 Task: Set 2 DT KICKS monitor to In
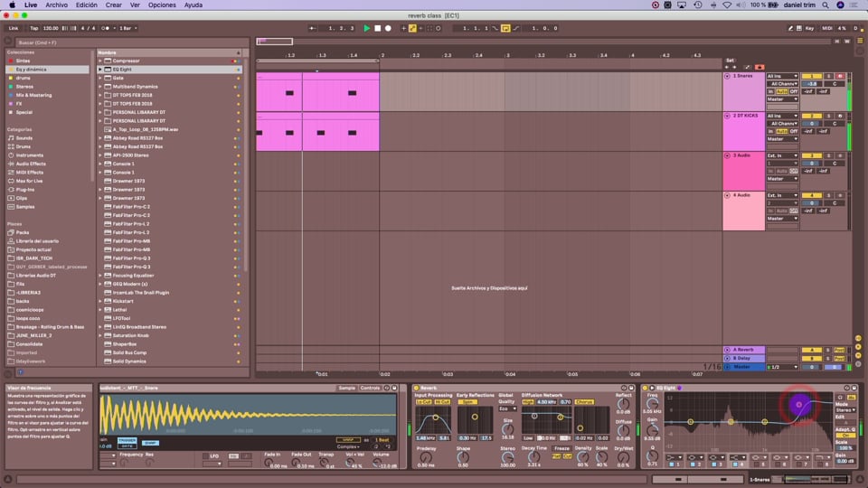point(770,131)
